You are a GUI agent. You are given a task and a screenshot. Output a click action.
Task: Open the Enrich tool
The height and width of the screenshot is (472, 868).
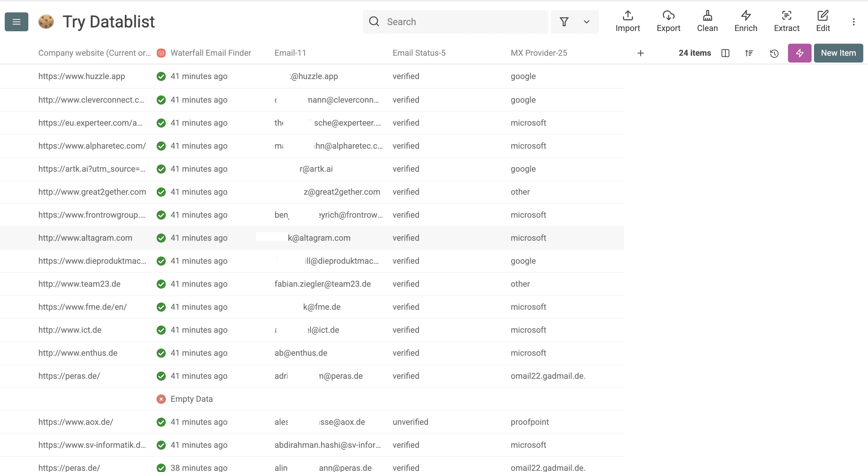pyautogui.click(x=745, y=21)
